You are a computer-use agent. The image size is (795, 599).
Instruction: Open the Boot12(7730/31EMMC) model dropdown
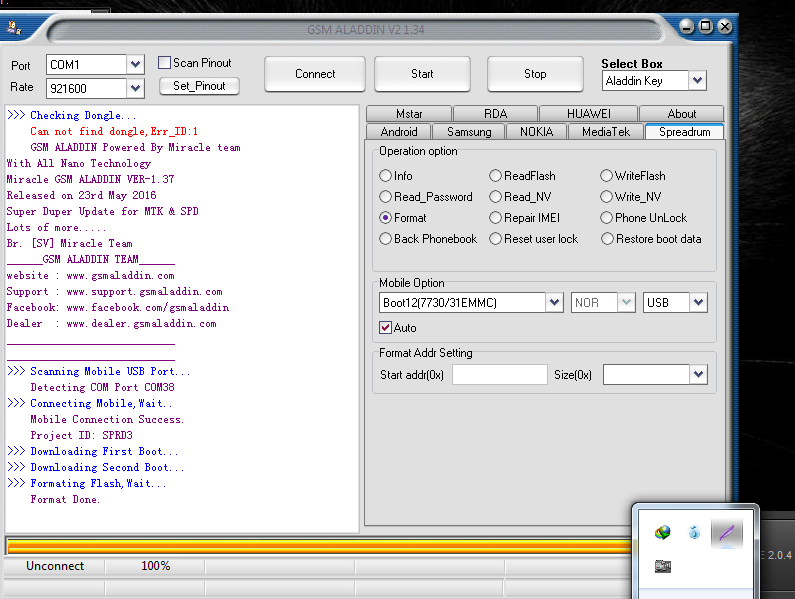pos(554,302)
